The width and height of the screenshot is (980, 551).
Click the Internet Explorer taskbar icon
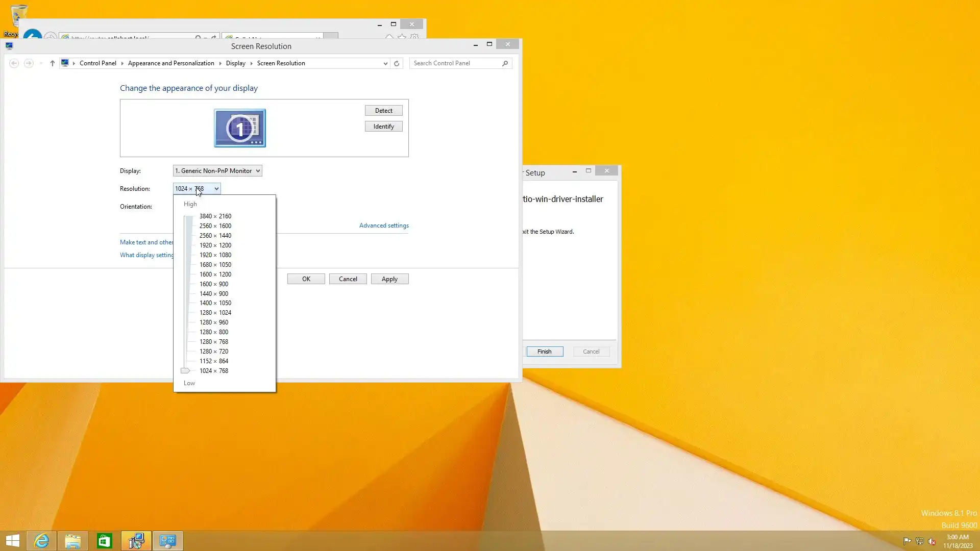tap(41, 541)
